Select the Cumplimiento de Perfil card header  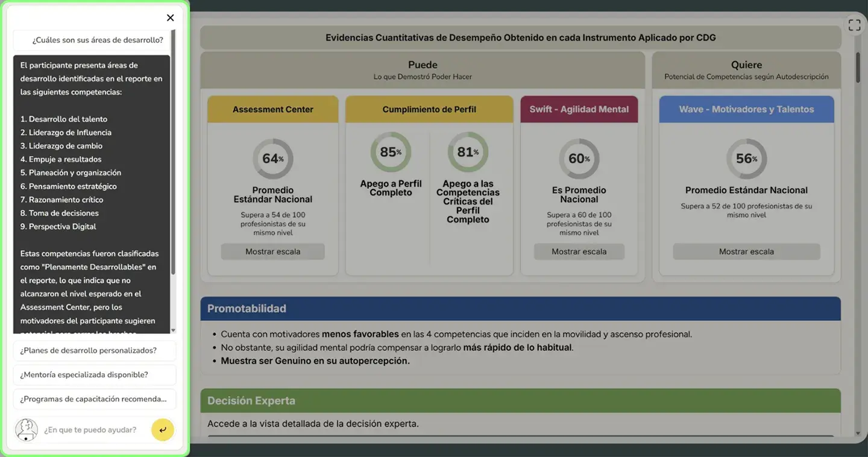point(429,109)
